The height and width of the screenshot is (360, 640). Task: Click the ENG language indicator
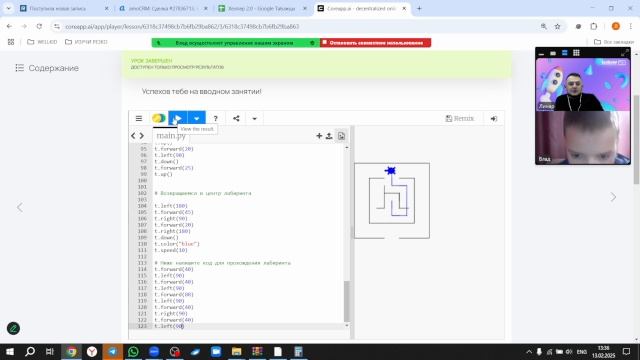(x=582, y=351)
